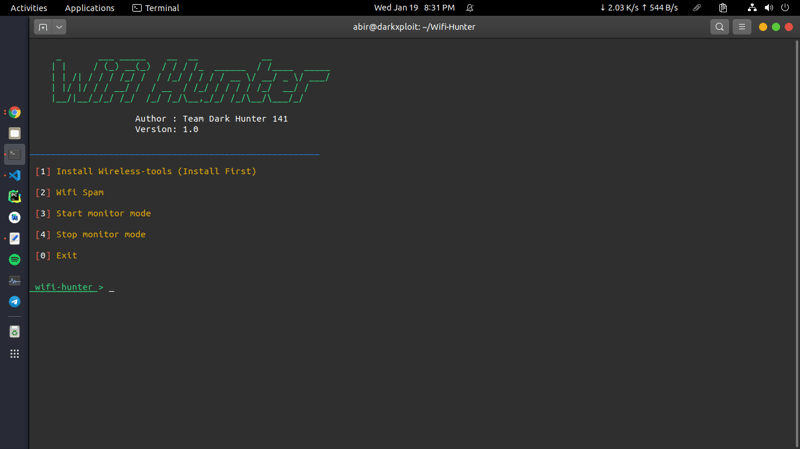Image resolution: width=800 pixels, height=449 pixels.
Task: Expand the new tab dropdown arrow
Action: point(59,27)
